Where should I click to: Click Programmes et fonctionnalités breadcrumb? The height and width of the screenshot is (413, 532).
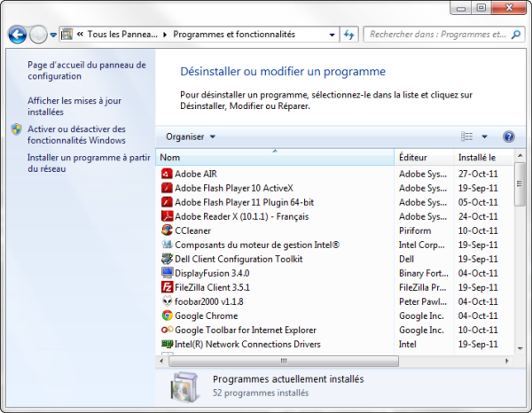tap(234, 35)
